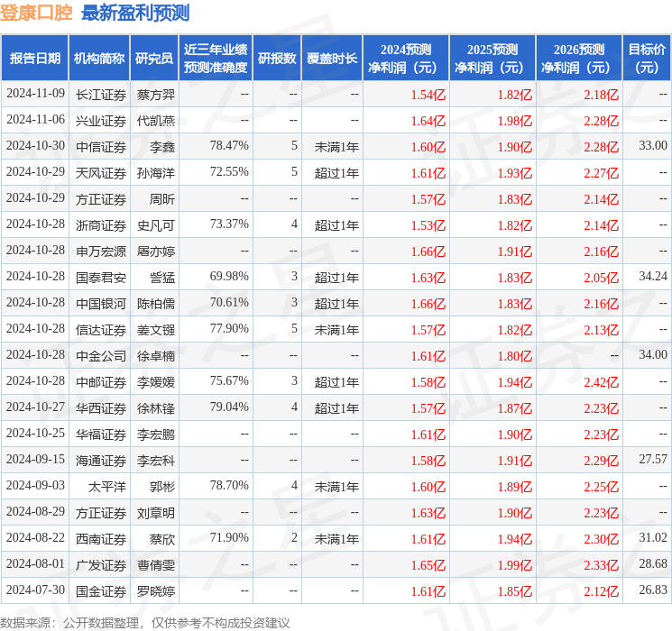Select the date 2024-10-25 cell

pyautogui.click(x=35, y=433)
